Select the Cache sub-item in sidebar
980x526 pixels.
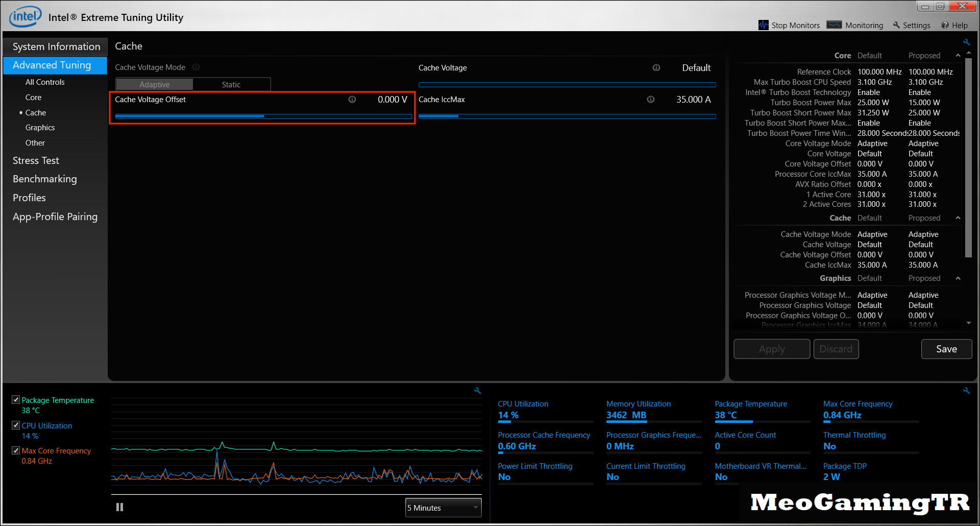pyautogui.click(x=36, y=112)
